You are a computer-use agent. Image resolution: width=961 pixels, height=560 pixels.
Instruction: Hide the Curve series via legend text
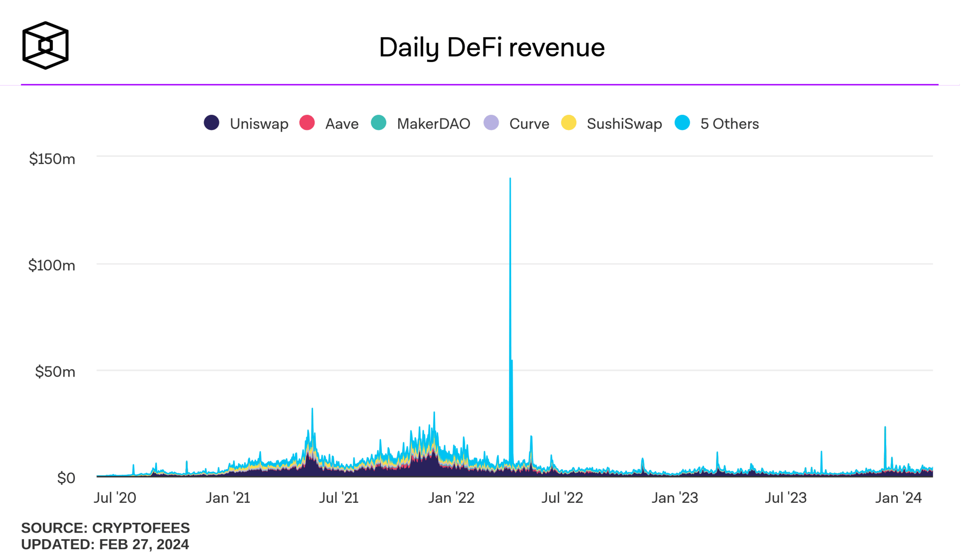[x=529, y=124]
